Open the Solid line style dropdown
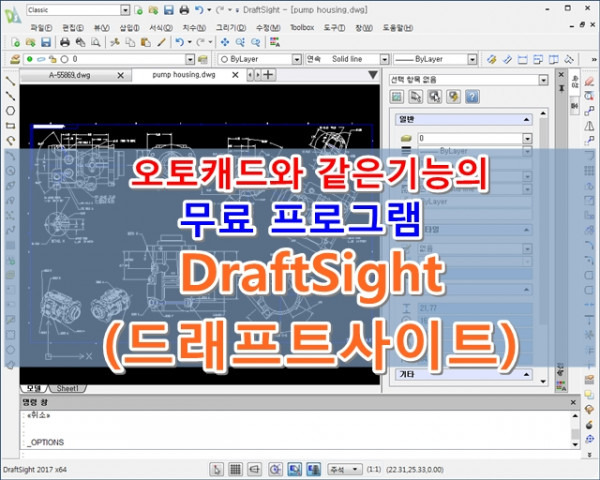Screen dimensions: 600x480 [384, 59]
